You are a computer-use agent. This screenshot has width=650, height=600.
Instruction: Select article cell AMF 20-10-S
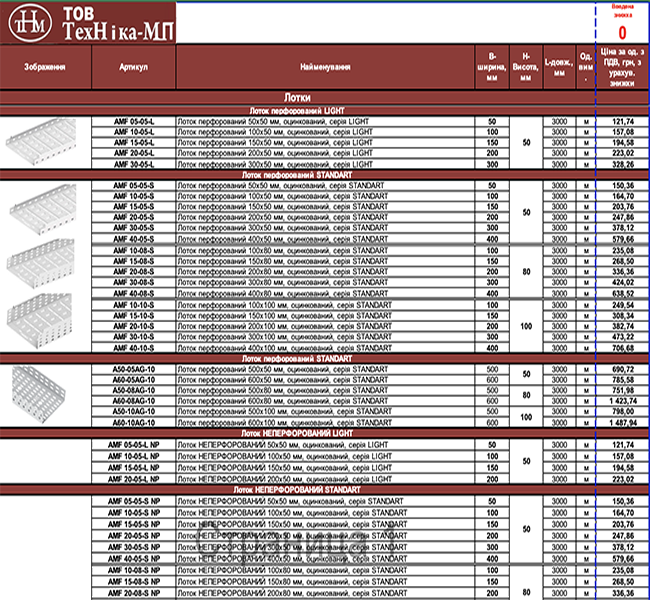pos(133,326)
